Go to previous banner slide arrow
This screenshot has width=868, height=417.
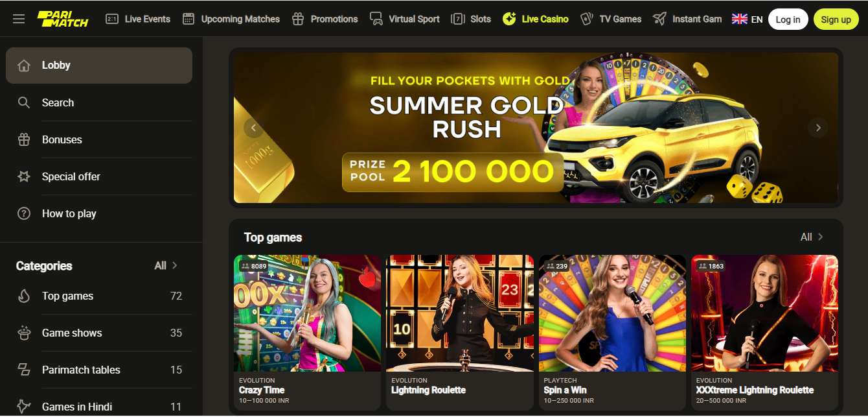pos(254,128)
